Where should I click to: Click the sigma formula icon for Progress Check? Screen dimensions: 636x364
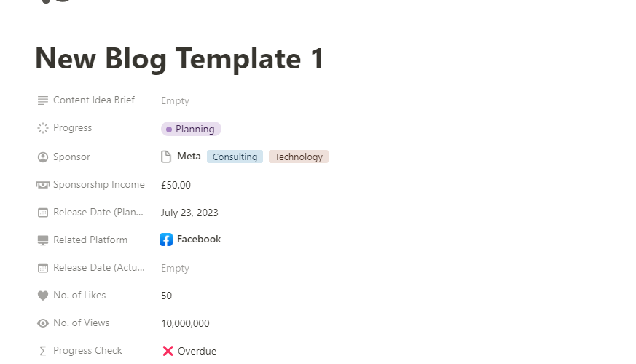(x=42, y=351)
